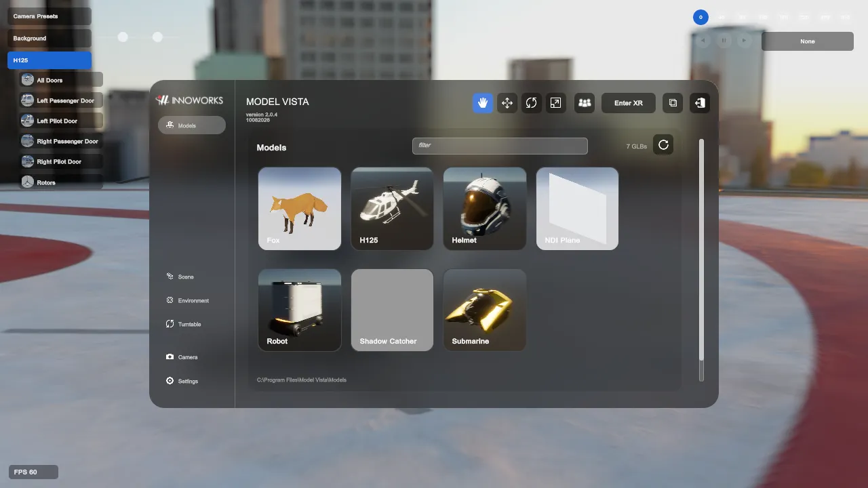Load the H125 helicopter model thumbnail
The width and height of the screenshot is (868, 488).
click(392, 209)
